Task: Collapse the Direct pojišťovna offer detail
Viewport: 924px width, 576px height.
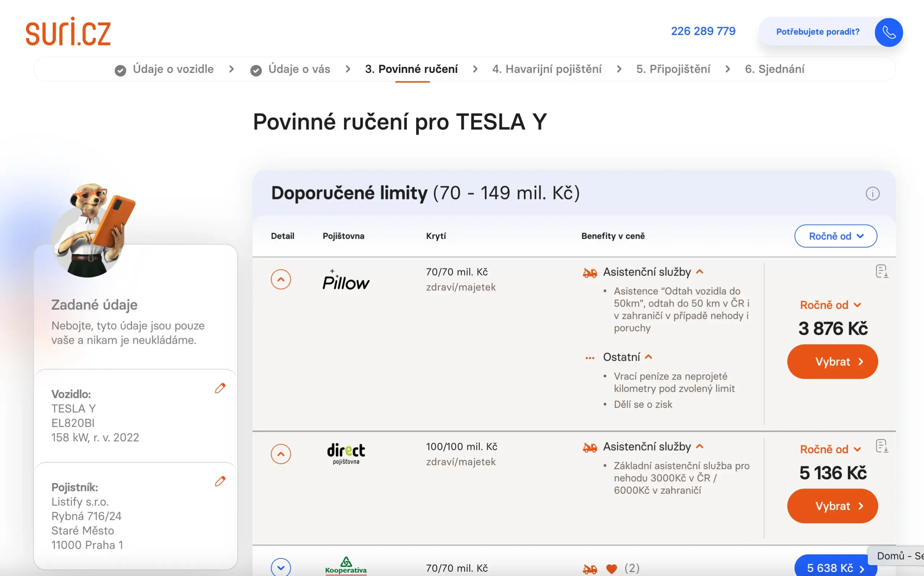Action: (x=280, y=454)
